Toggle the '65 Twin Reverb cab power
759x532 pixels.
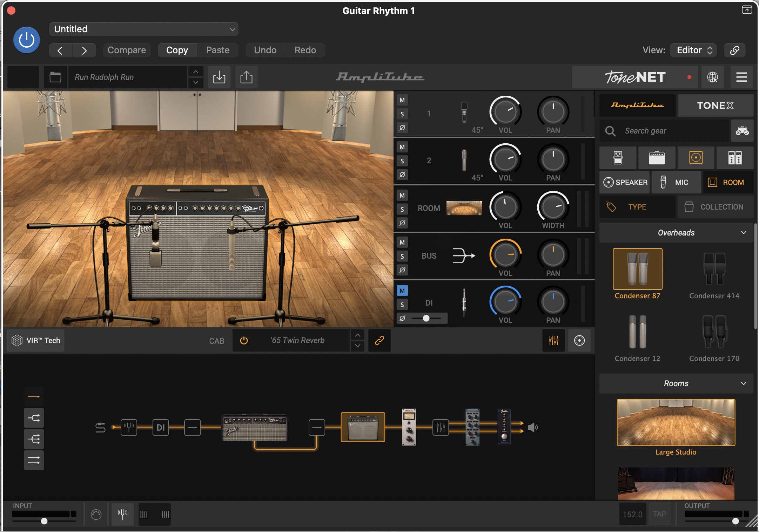click(x=244, y=340)
